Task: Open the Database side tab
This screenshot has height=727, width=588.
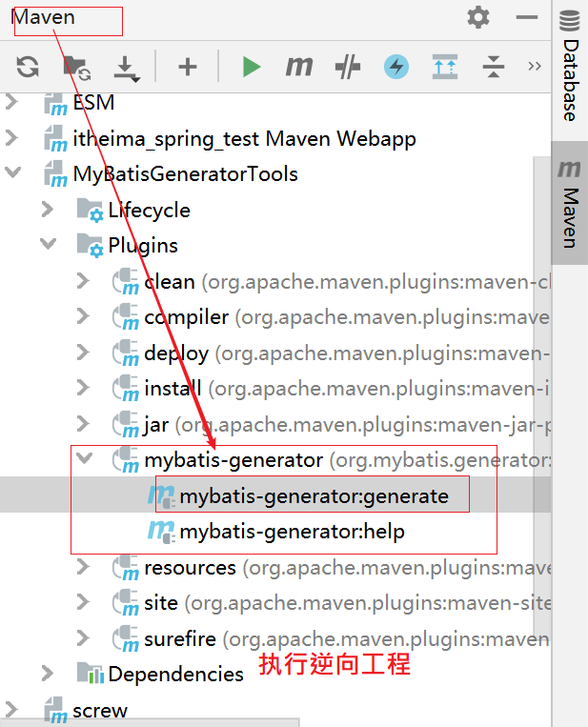Action: [x=570, y=66]
